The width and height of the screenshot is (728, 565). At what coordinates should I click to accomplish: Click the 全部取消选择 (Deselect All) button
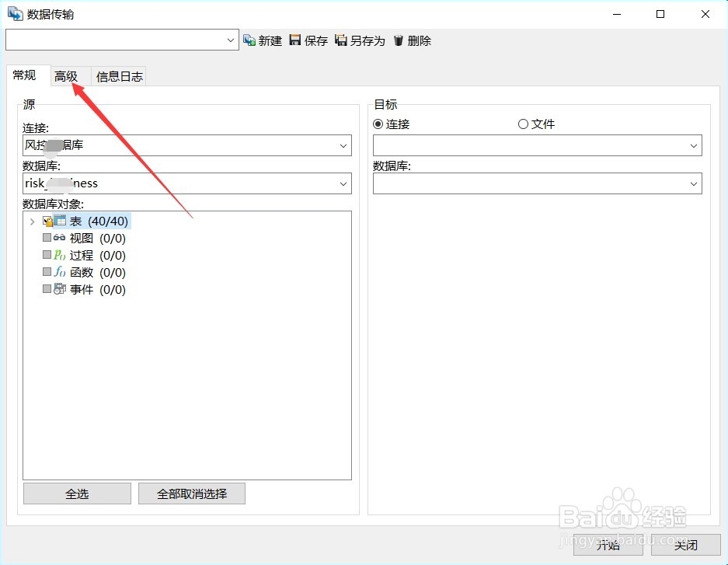(191, 493)
